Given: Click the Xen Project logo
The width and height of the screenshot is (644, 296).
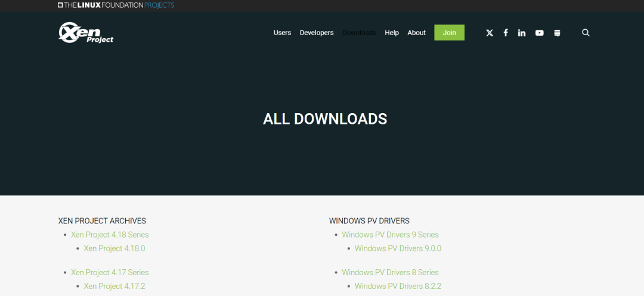Looking at the screenshot, I should pyautogui.click(x=86, y=33).
